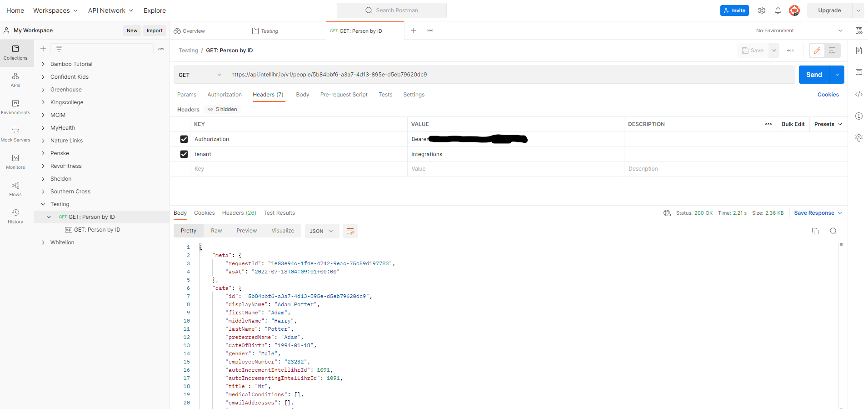Select the saved example GET: Person by ID

tap(97, 230)
